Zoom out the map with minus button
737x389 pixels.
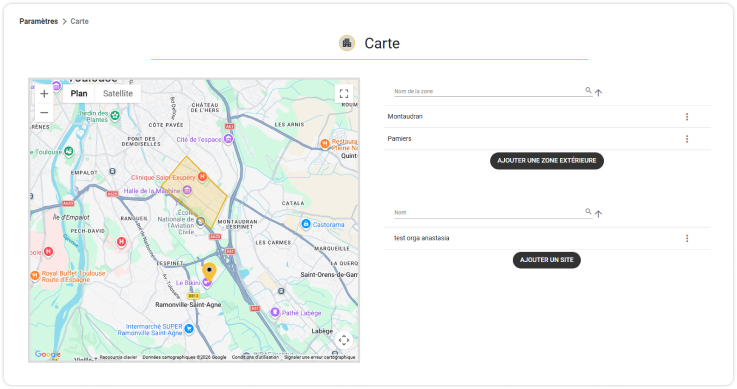[x=44, y=113]
